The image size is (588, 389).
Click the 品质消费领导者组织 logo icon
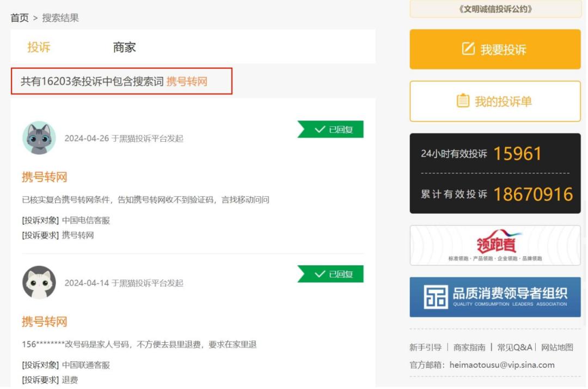[x=436, y=297]
